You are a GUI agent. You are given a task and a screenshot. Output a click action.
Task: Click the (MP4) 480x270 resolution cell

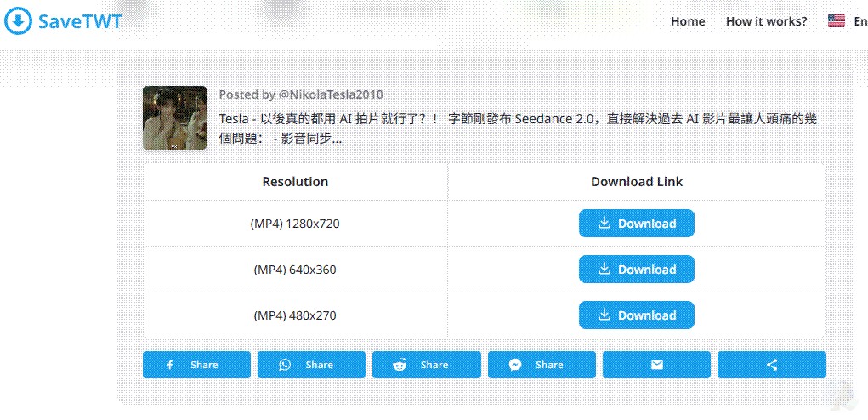coord(295,315)
